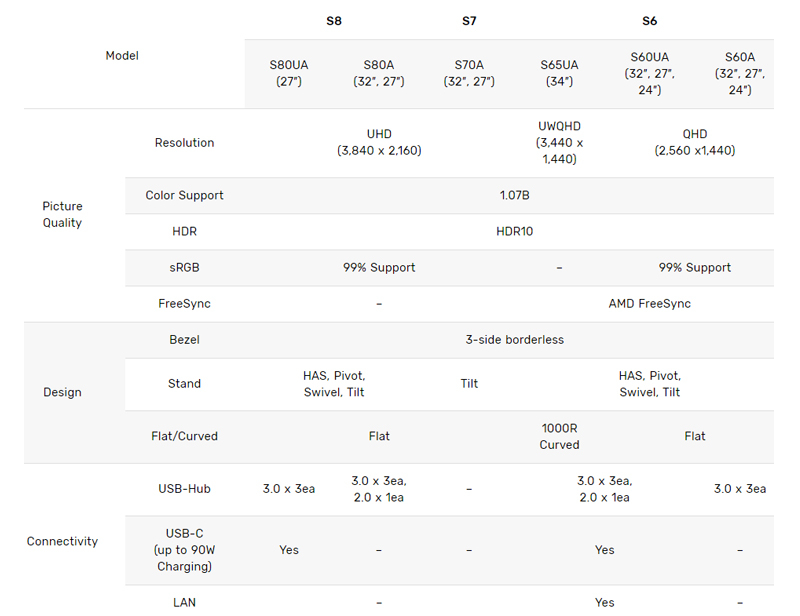Select the S65UA (34") model cell

pos(559,73)
